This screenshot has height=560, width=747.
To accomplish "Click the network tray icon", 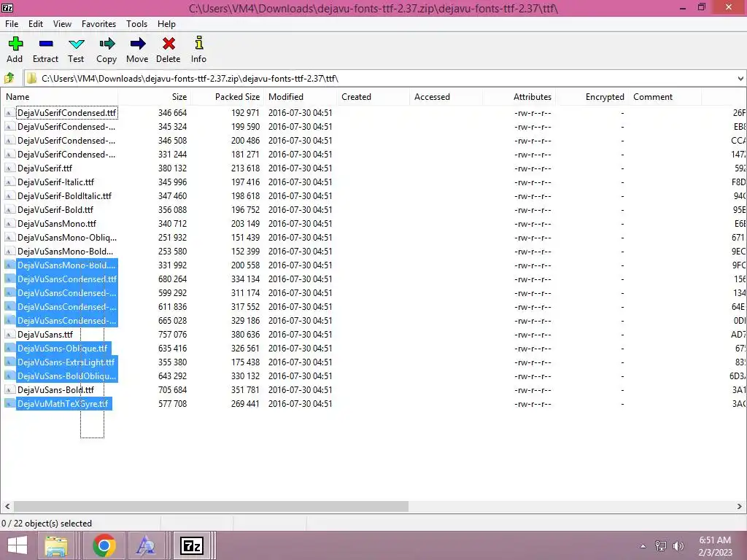I will [661, 545].
